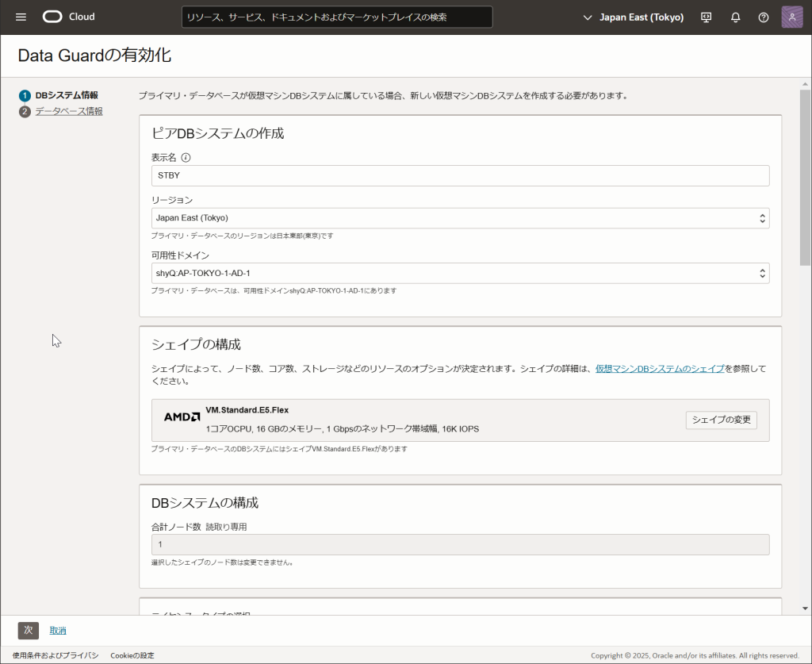Image resolution: width=812 pixels, height=664 pixels.
Task: Open the user profile avatar menu
Action: point(792,17)
